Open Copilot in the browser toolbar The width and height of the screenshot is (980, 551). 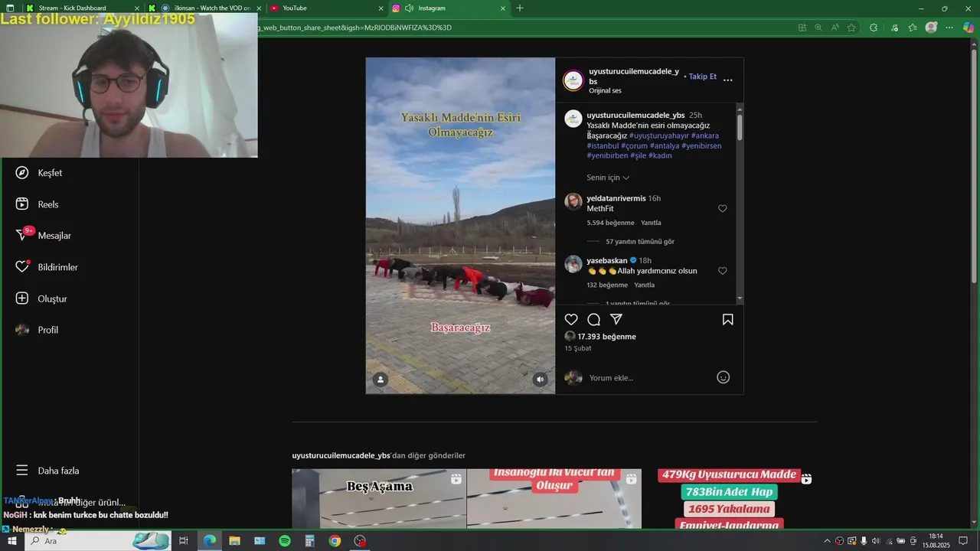pyautogui.click(x=969, y=28)
